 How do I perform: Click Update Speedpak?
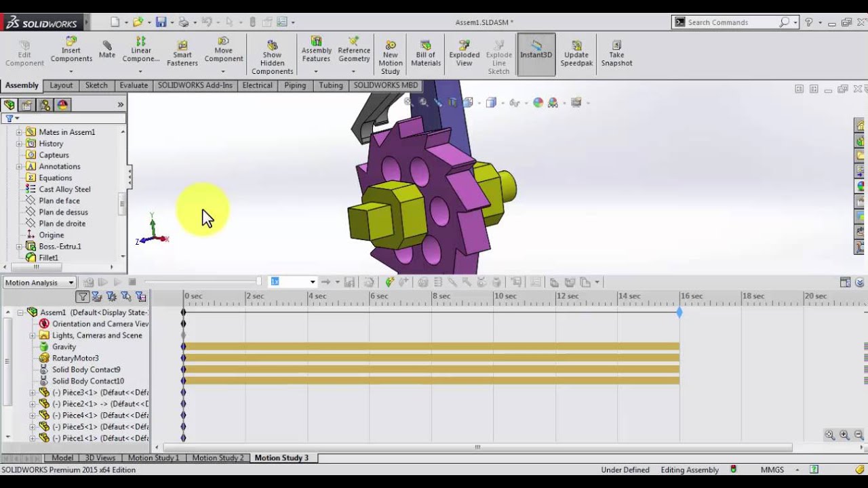[x=576, y=54]
